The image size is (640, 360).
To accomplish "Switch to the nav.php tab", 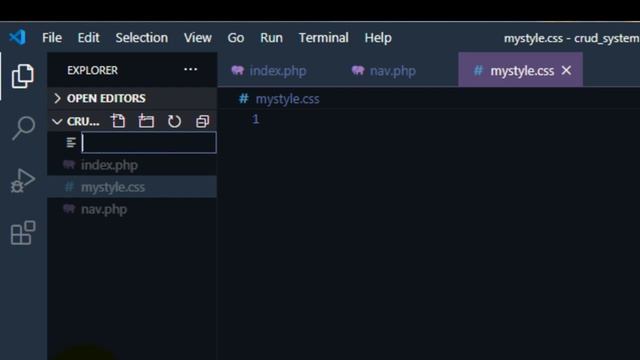I will tap(392, 70).
